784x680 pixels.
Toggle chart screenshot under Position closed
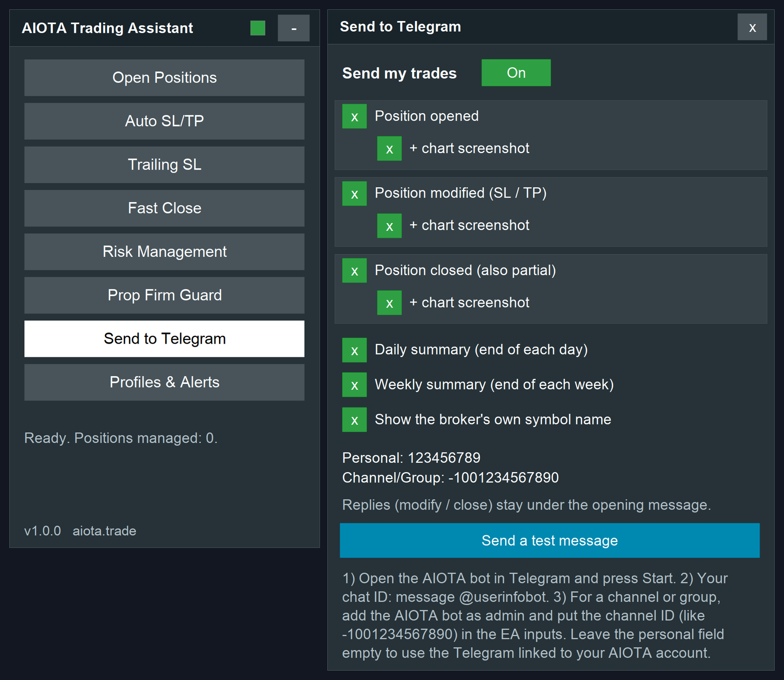(390, 302)
